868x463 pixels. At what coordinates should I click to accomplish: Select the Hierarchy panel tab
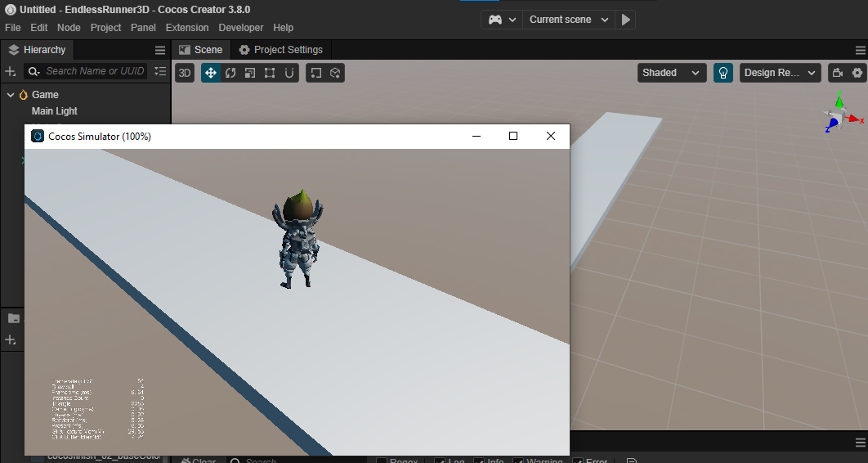[x=37, y=50]
